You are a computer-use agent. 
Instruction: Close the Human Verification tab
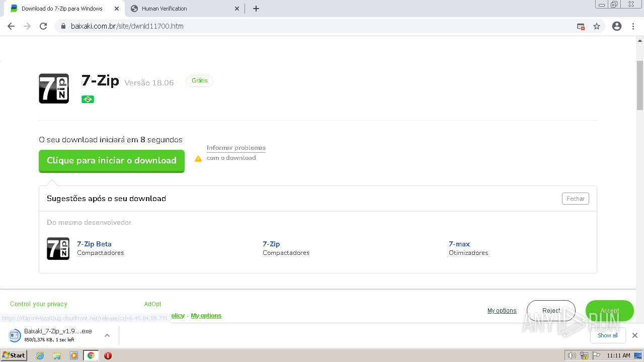[237, 9]
